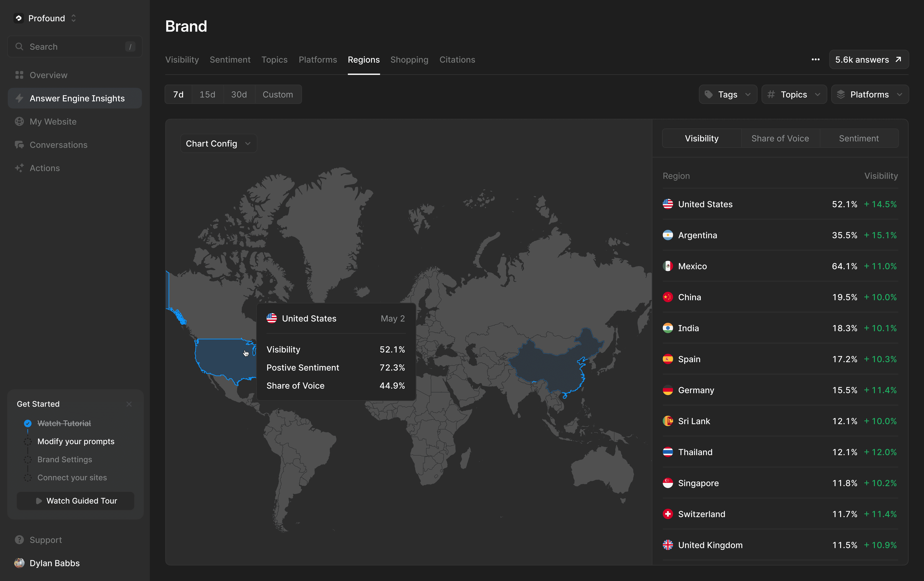
Task: Select the Share of Voice panel tab
Action: 780,138
